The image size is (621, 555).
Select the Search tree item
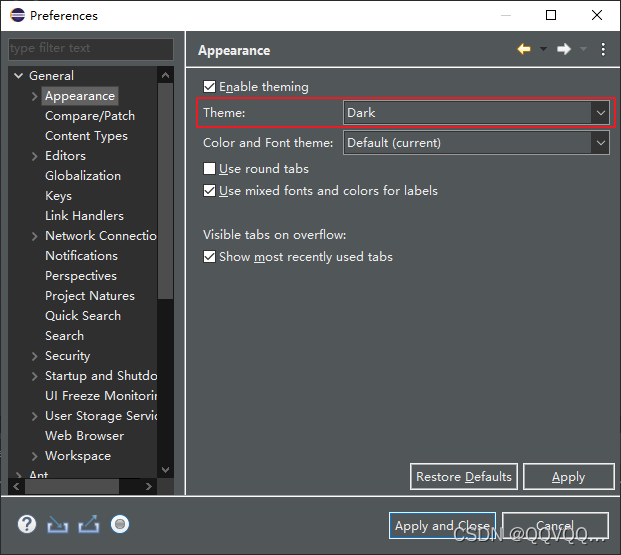coord(65,336)
